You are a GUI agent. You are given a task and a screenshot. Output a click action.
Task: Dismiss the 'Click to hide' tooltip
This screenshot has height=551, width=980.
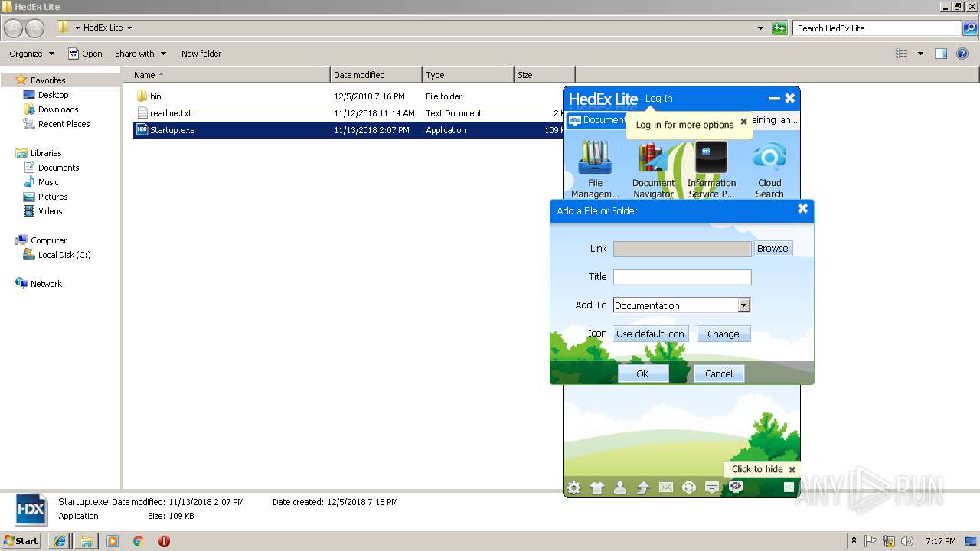tap(792, 470)
